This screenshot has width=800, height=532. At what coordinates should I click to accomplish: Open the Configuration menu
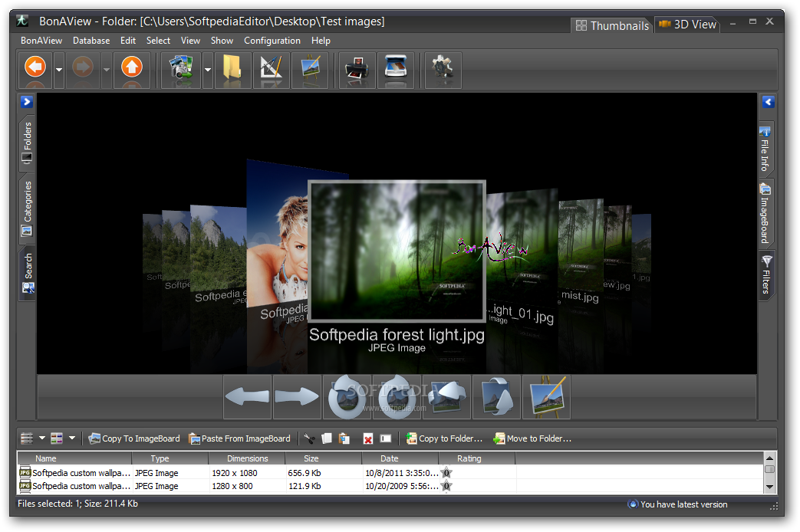point(272,41)
